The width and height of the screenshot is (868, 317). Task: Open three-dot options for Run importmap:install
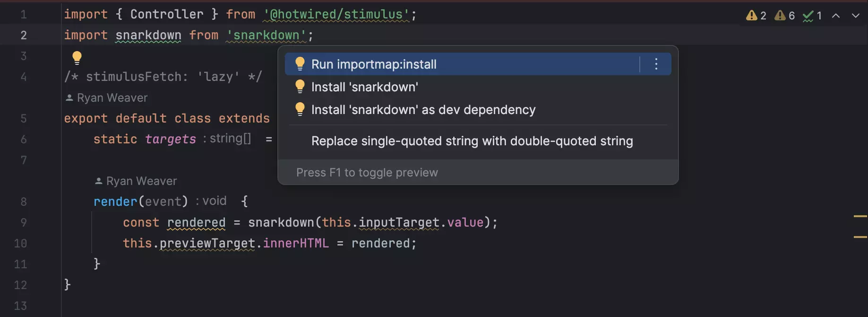point(656,64)
